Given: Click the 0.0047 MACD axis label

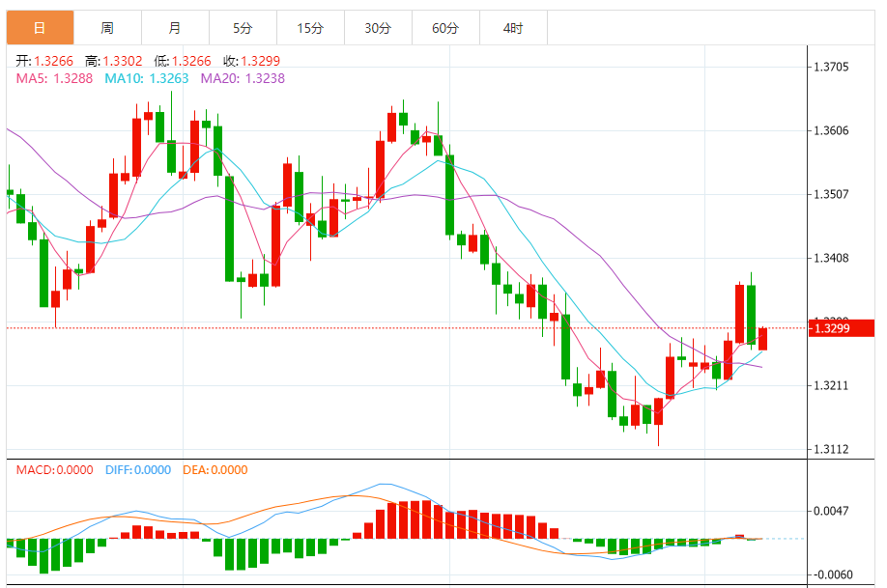Looking at the screenshot, I should click(831, 511).
